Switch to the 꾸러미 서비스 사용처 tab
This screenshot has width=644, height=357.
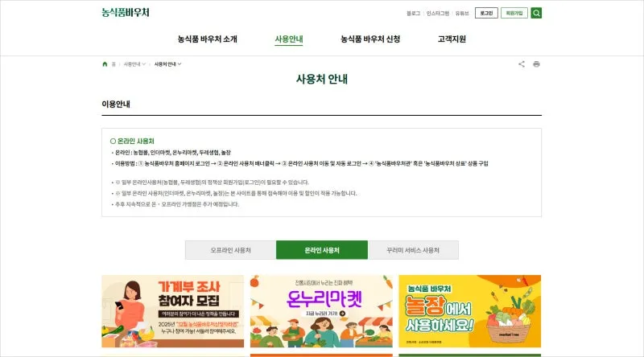(x=413, y=250)
